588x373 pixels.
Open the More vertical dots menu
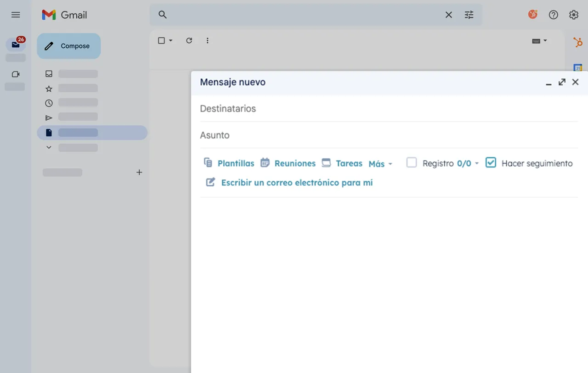click(x=207, y=40)
